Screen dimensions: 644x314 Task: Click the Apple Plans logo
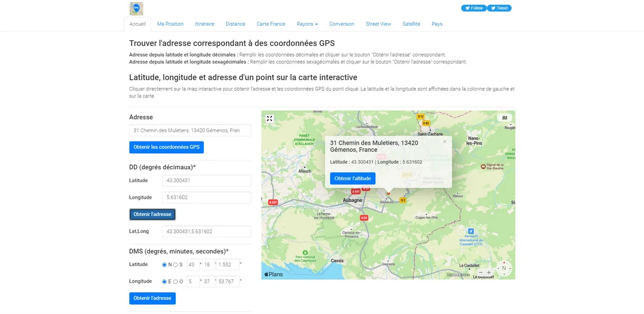coord(274,274)
